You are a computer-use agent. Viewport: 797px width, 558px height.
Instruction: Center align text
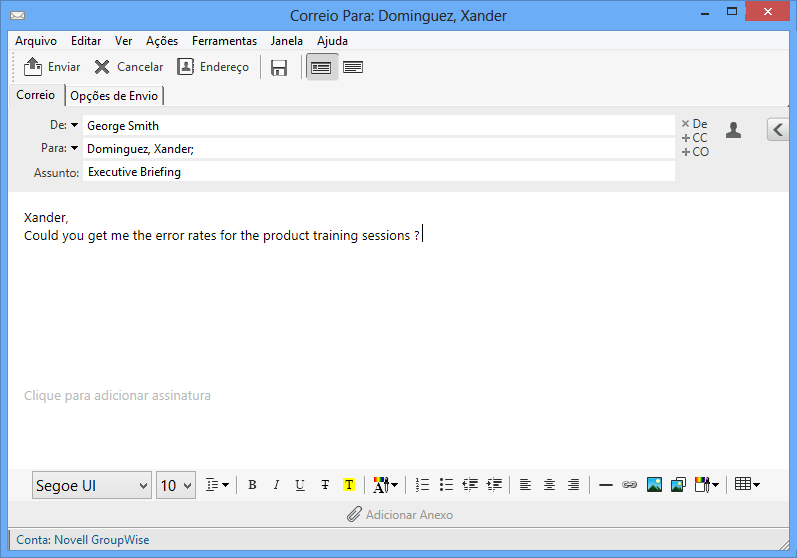(549, 485)
